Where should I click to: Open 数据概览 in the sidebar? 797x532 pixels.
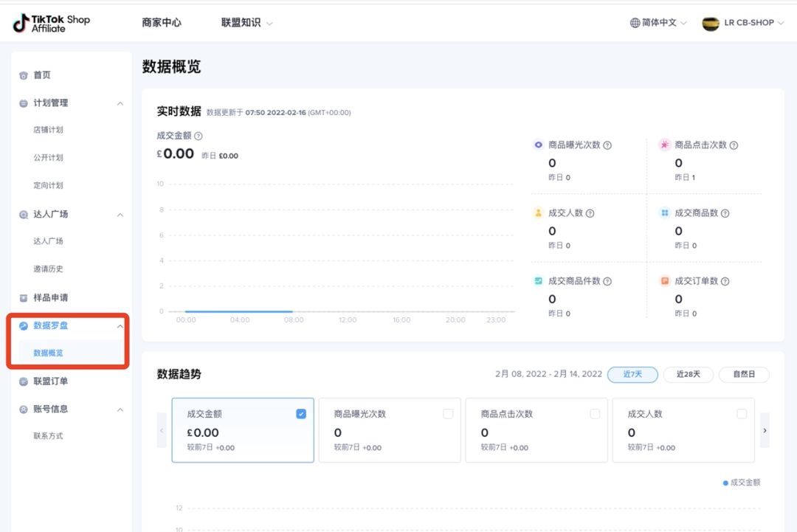(x=48, y=353)
